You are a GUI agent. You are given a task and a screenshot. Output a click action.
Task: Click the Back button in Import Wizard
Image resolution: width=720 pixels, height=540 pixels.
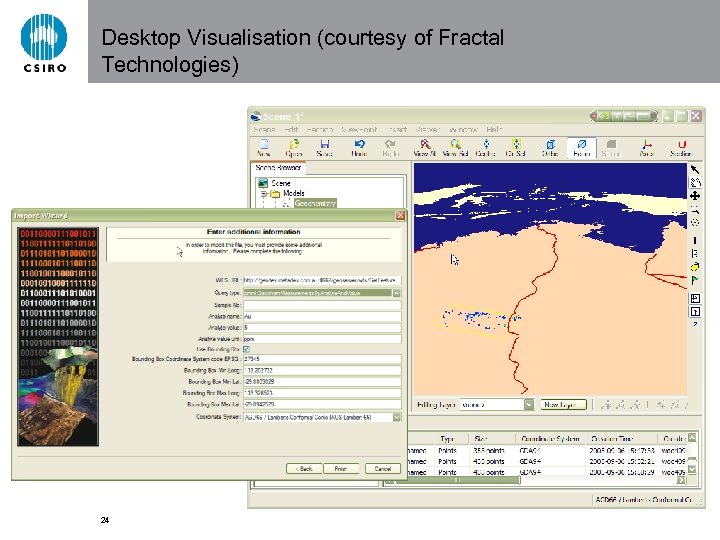304,469
